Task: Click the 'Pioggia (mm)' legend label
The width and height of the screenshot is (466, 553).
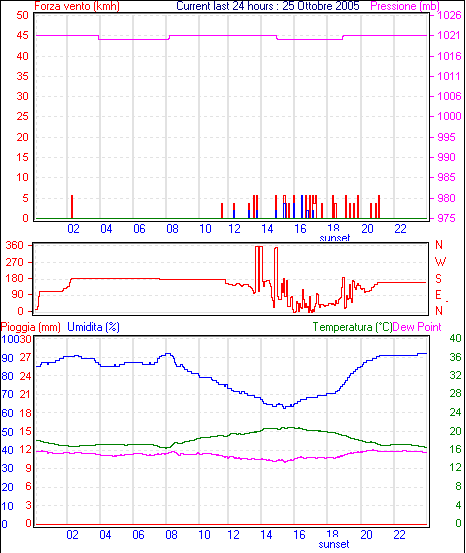Action: 30,327
